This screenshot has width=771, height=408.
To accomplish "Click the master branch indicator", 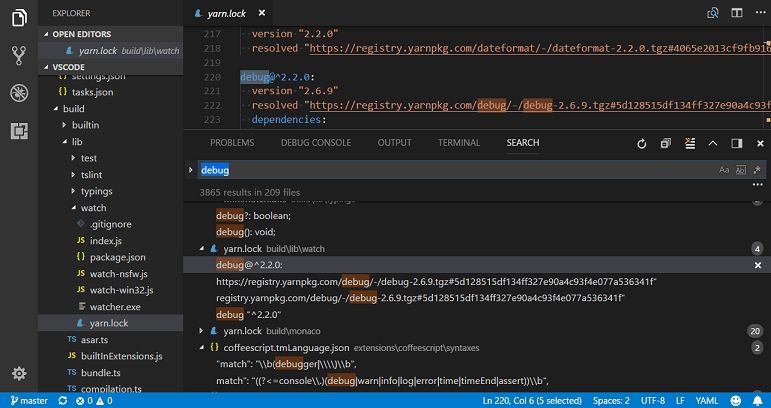I will [29, 401].
